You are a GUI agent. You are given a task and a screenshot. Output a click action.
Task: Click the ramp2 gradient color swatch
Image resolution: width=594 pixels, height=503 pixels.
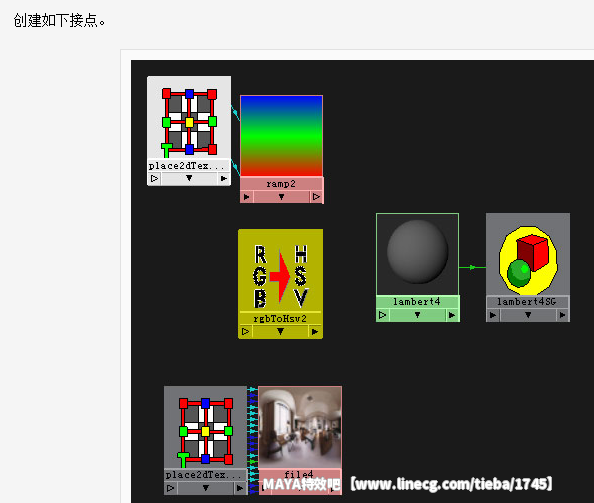281,136
